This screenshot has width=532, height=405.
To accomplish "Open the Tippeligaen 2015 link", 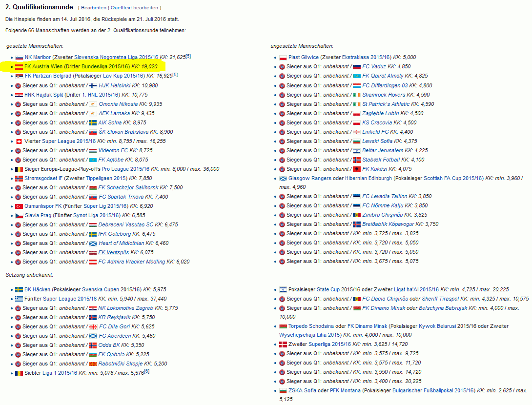I will tap(106, 179).
